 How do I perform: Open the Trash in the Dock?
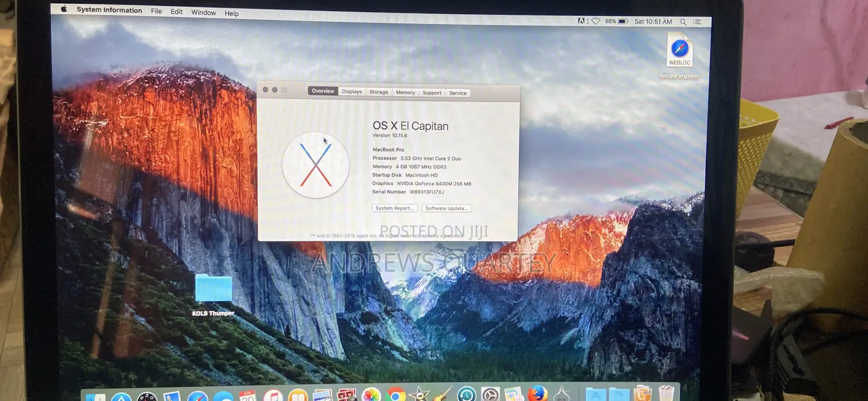pyautogui.click(x=666, y=394)
